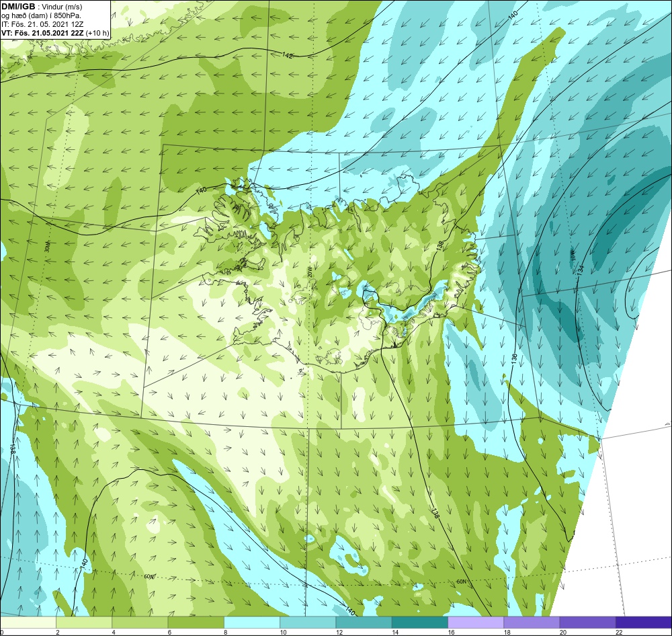Select the 10–12 m/s light teal legend swatch
The image size is (672, 636).
[x=308, y=623]
